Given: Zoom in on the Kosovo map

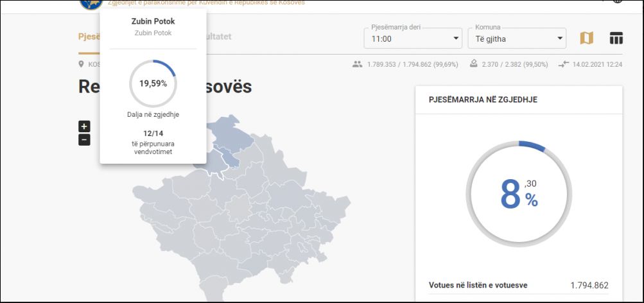Looking at the screenshot, I should [84, 126].
